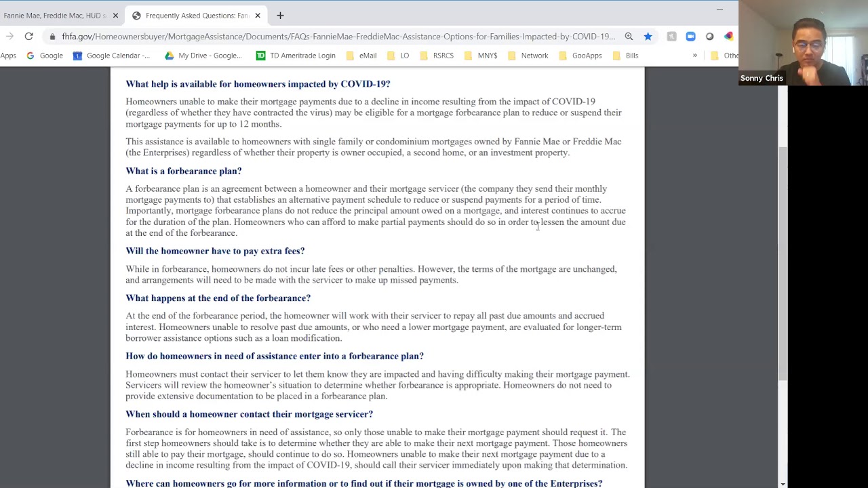Click the line starting 'Homeowners must contact their servicer'

pyautogui.click(x=377, y=374)
